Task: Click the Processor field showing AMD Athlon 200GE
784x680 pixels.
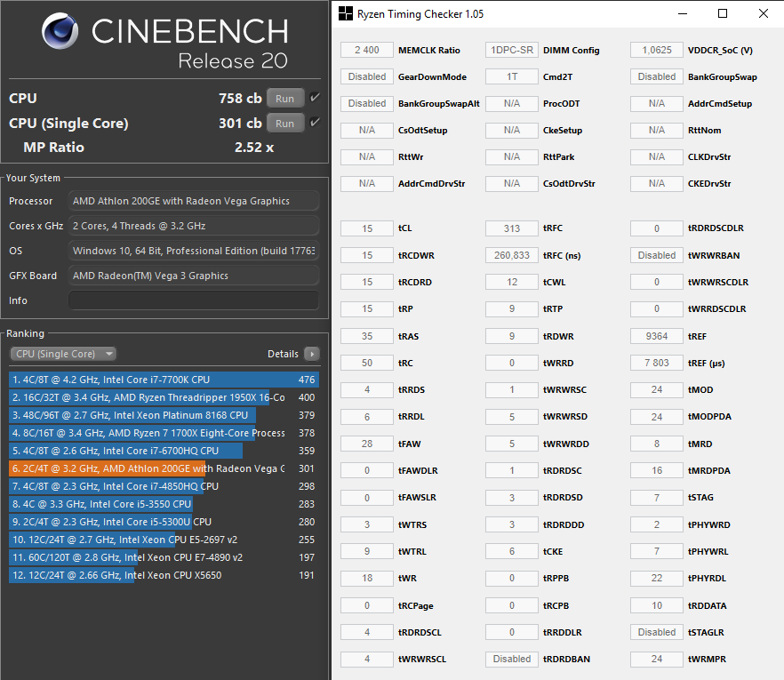Action: [x=194, y=201]
